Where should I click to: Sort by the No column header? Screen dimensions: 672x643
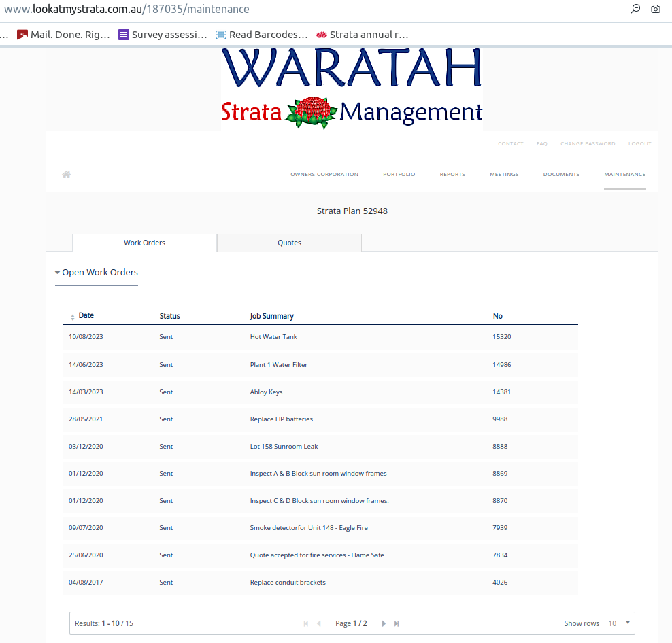[x=498, y=316]
